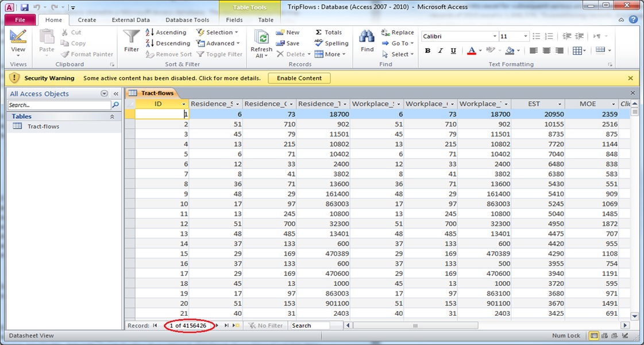Viewport: 644px width, 345px height.
Task: Go to next record navigation arrow
Action: point(217,325)
